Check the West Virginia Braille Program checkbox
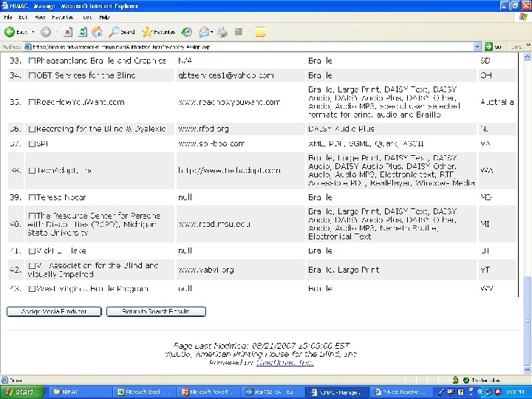 [x=32, y=289]
